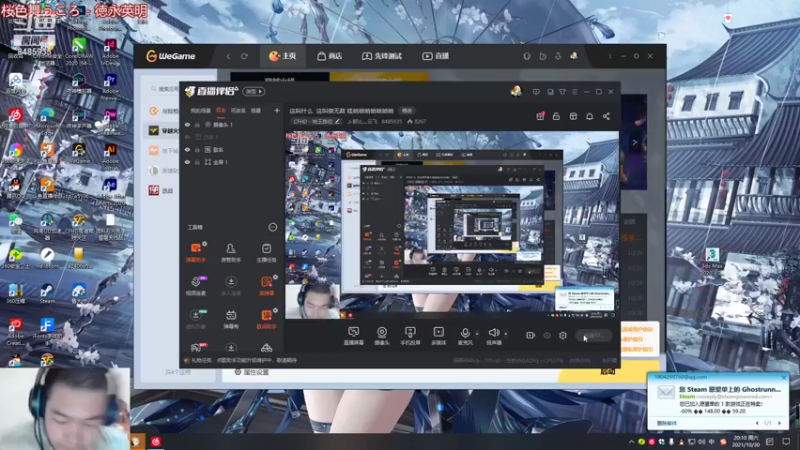Open the gift box icon with red dot
Image resolution: width=800 pixels, height=450 pixels.
pos(540,116)
